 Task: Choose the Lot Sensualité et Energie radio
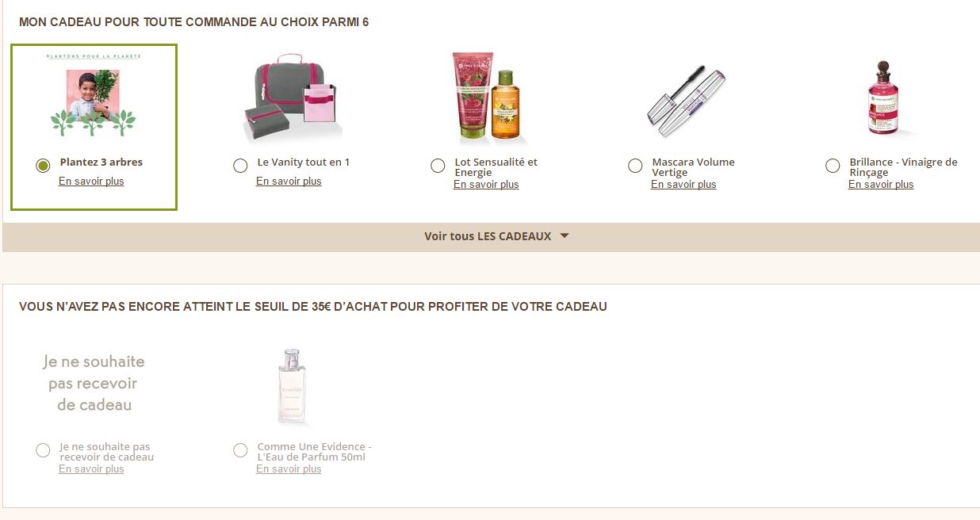438,166
